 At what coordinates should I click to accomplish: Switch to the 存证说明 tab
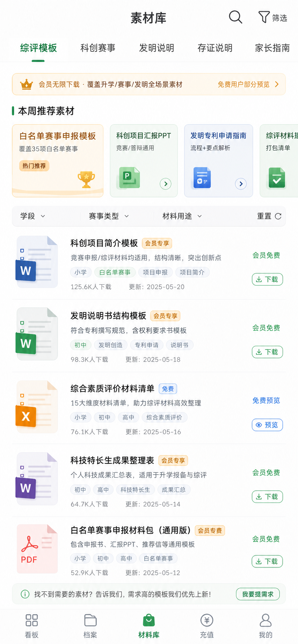pyautogui.click(x=215, y=48)
